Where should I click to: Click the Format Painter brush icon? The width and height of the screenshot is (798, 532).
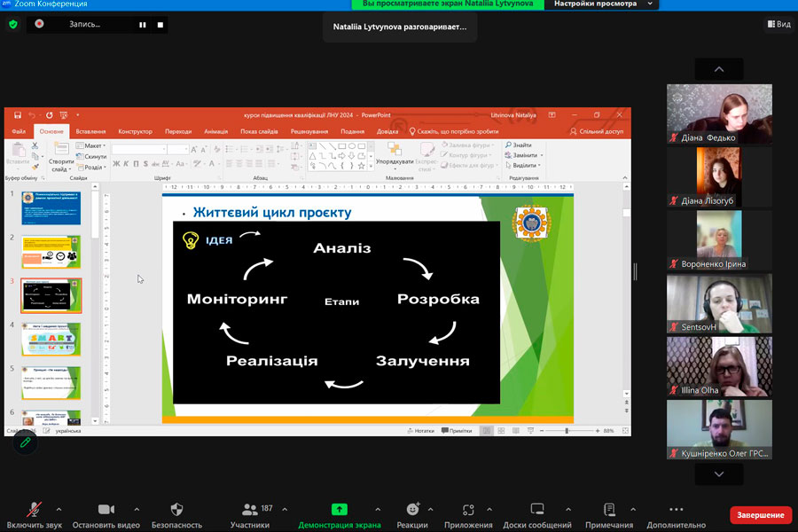(x=35, y=167)
